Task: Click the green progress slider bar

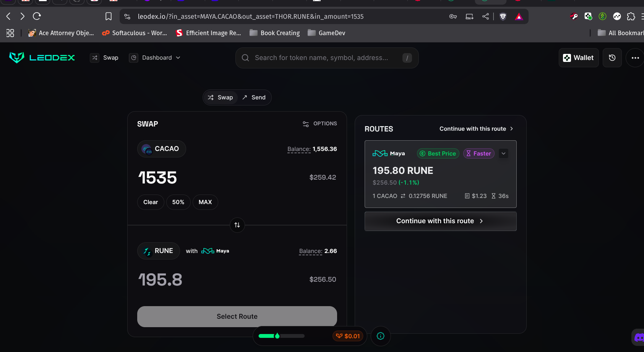Action: (x=281, y=336)
